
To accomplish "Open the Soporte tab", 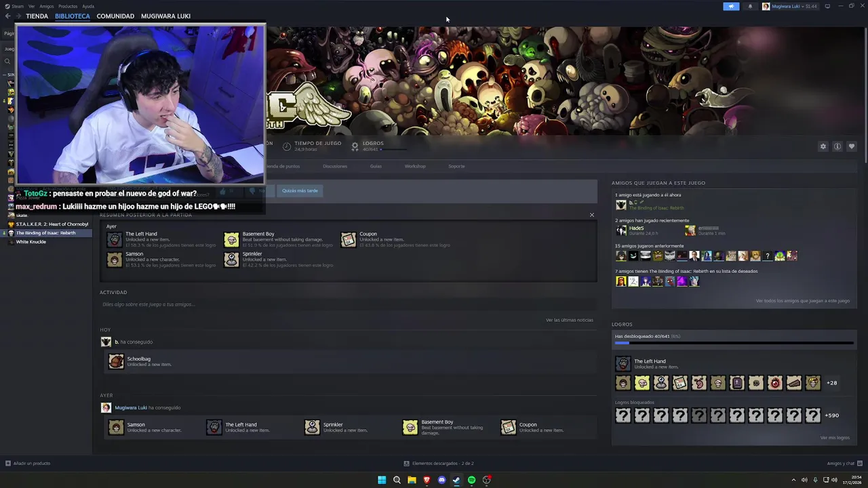I will [456, 166].
